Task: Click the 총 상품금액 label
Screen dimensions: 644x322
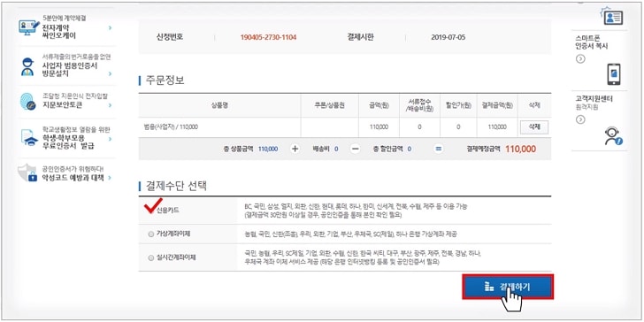Action: click(x=238, y=149)
